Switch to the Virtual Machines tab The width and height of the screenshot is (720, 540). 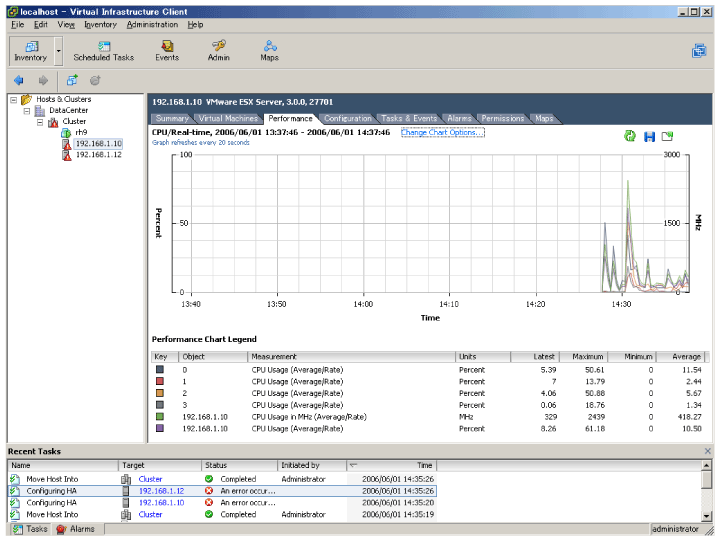click(228, 118)
